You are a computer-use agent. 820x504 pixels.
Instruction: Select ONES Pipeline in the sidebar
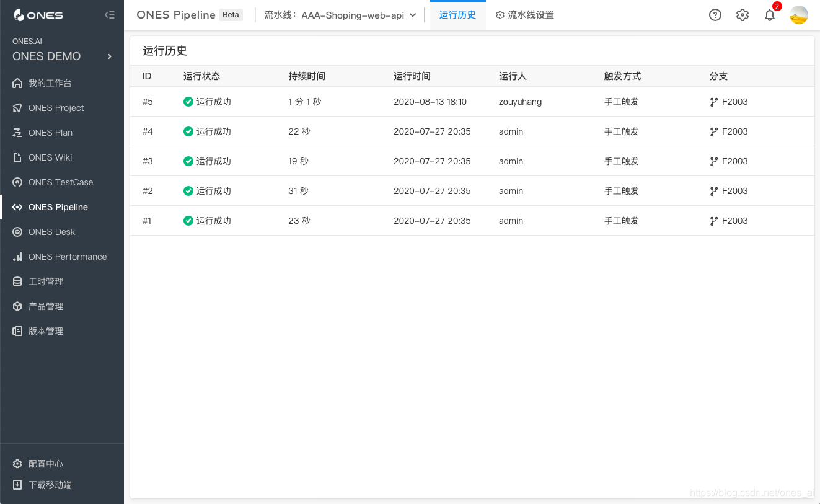tap(62, 207)
